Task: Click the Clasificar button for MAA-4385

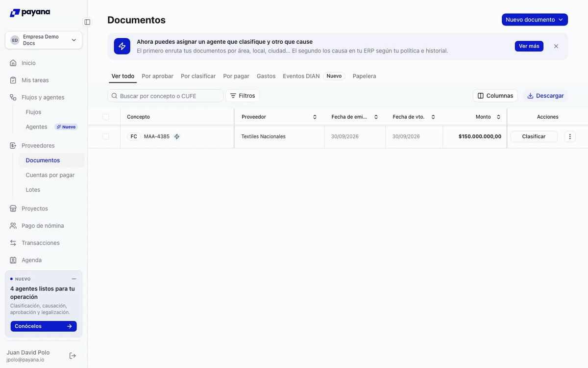Action: coord(534,136)
